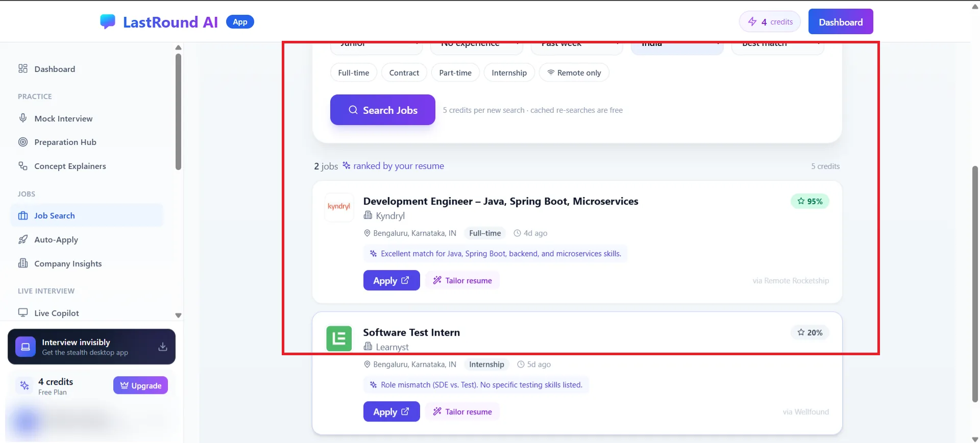Click the Full-time tag on Kyndryl job
The height and width of the screenshot is (443, 980).
(485, 233)
